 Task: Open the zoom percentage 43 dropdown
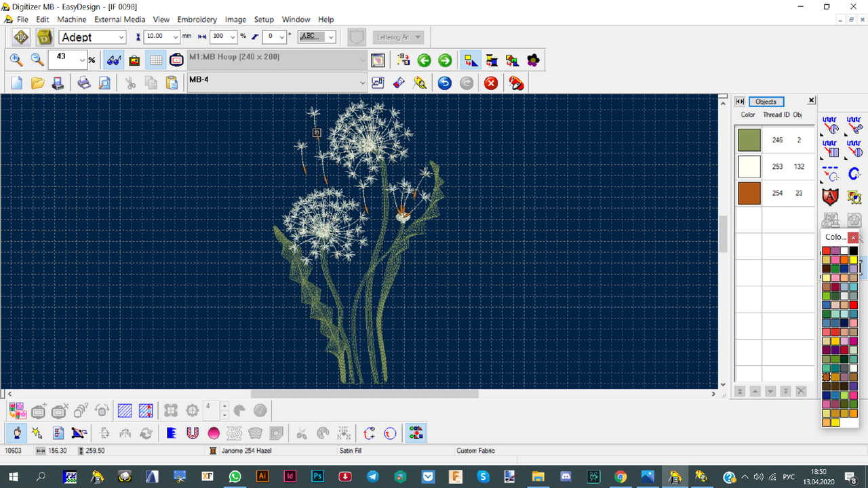pos(83,60)
